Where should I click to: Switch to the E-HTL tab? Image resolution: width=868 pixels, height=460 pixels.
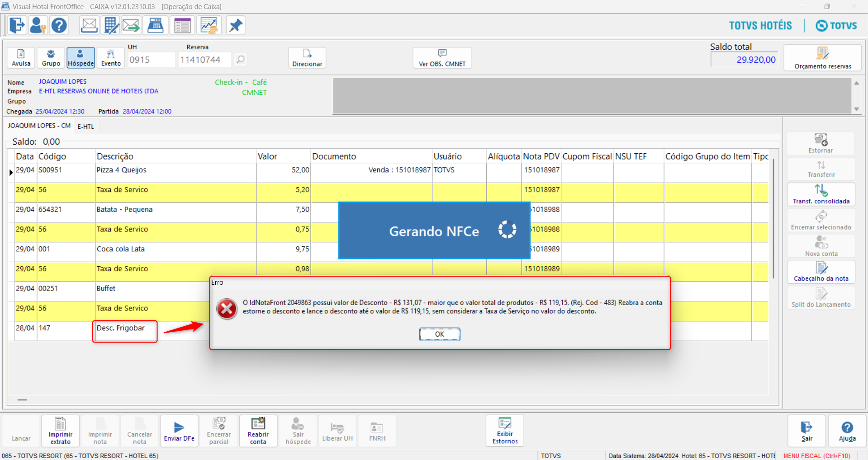click(86, 127)
